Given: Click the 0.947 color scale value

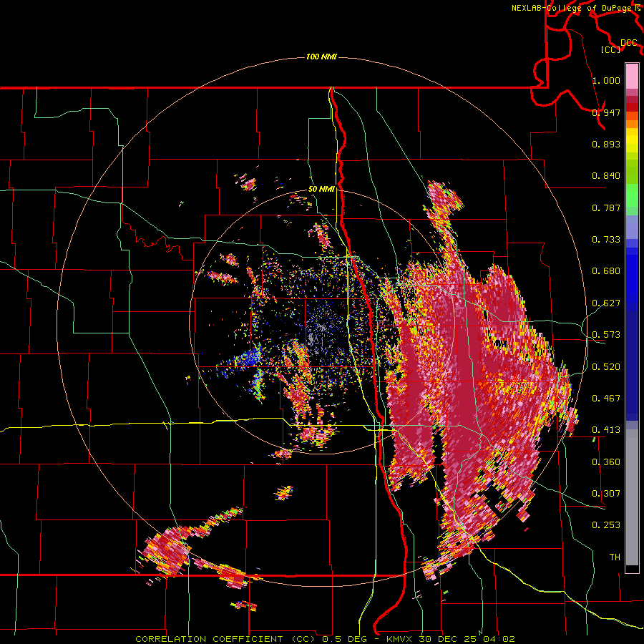Looking at the screenshot, I should click(606, 112).
